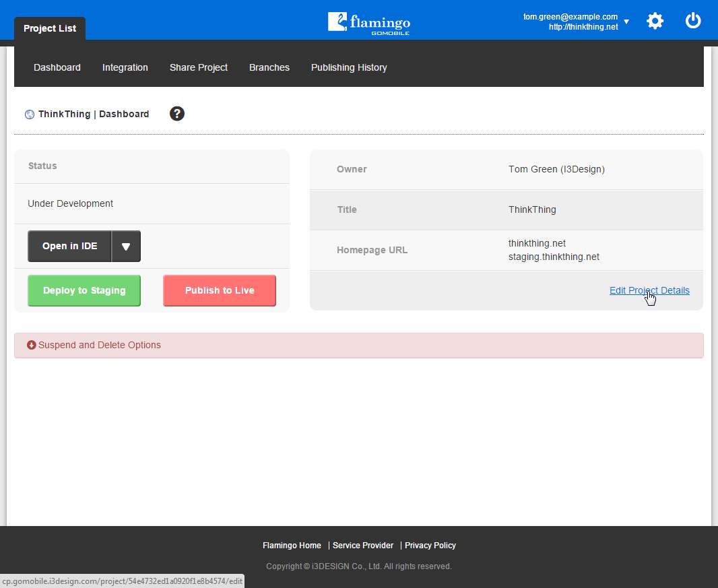The width and height of the screenshot is (718, 588).
Task: Click the Status panel header
Action: (x=152, y=166)
